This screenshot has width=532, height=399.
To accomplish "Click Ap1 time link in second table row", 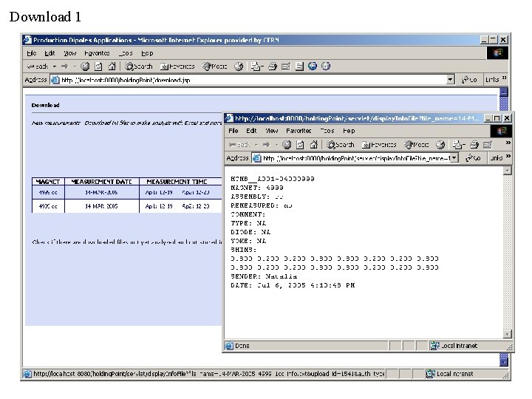I will coord(159,206).
